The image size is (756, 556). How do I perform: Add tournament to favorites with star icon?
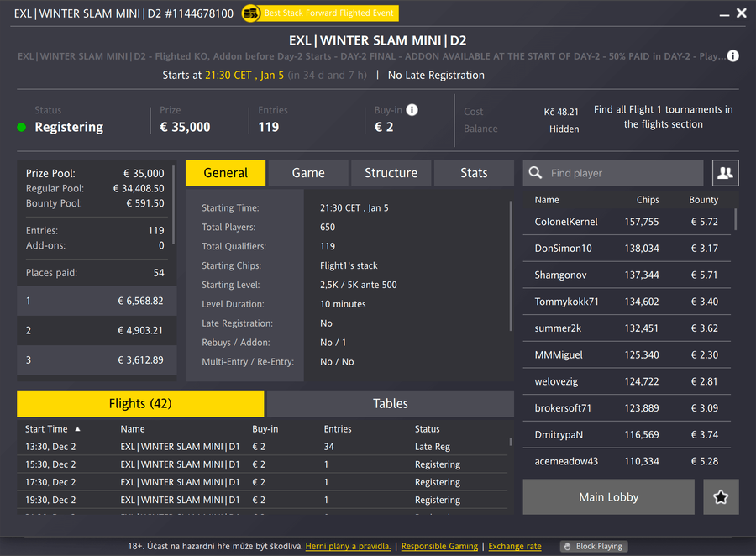click(721, 497)
